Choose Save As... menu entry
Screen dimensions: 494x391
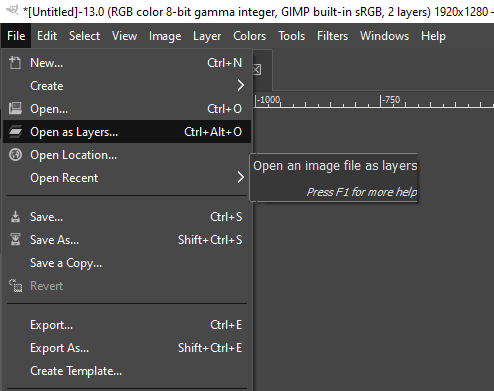[127, 240]
